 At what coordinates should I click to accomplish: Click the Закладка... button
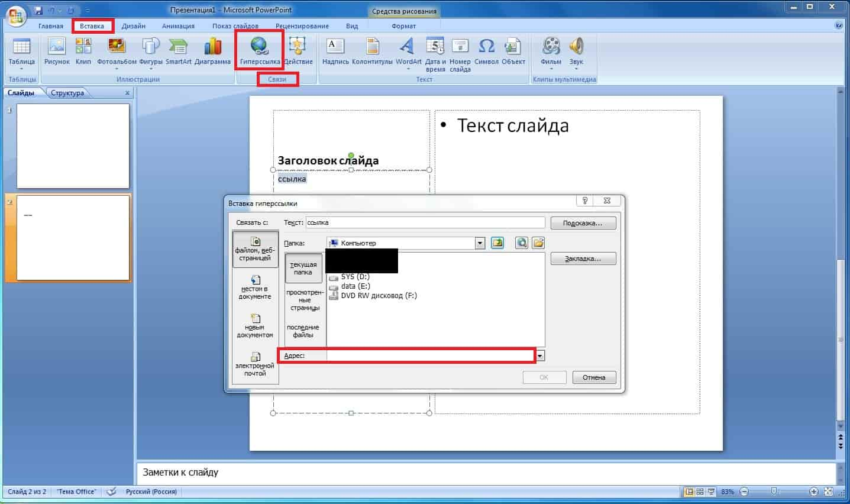coord(583,259)
